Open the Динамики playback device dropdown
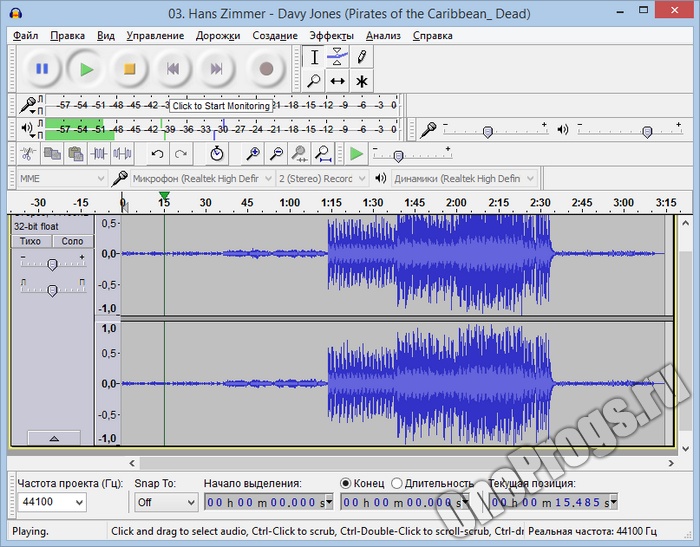The width and height of the screenshot is (700, 547). (x=464, y=179)
